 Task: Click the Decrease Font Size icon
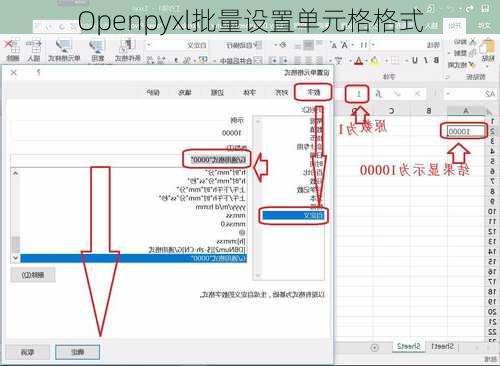click(x=334, y=45)
